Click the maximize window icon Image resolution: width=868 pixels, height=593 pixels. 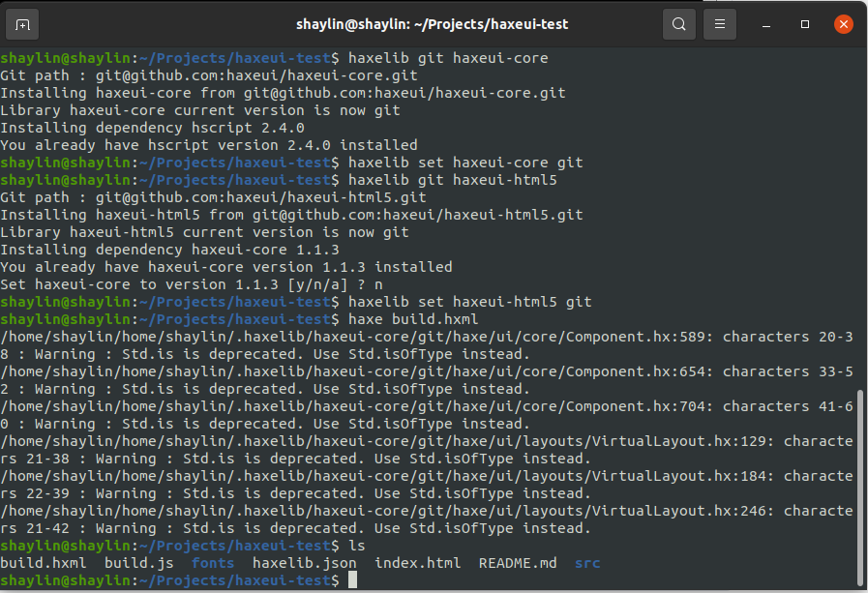[804, 23]
